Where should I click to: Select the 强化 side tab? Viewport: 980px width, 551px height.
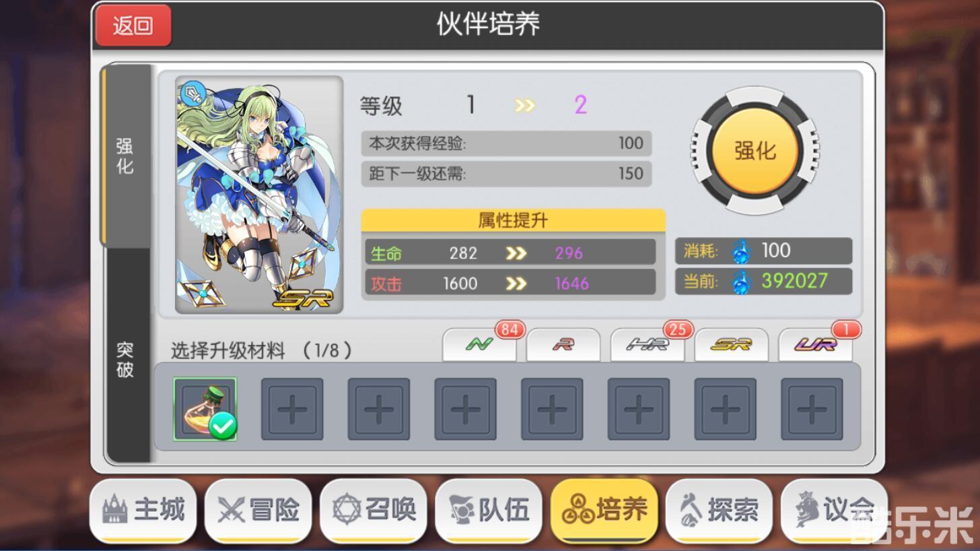click(125, 156)
